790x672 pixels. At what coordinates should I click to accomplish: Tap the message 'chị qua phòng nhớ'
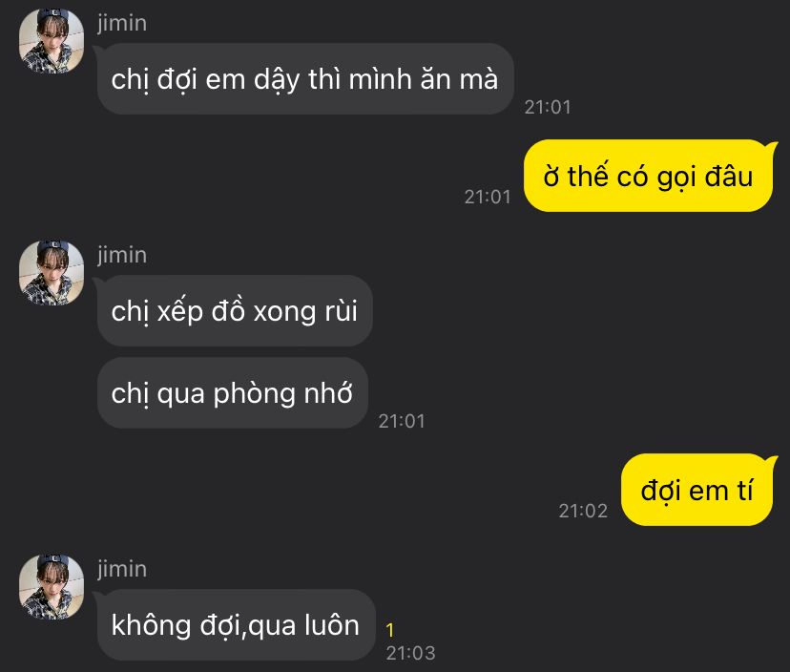pos(232,392)
